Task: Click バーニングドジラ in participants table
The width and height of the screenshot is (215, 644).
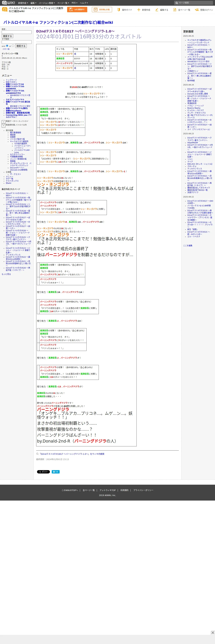Action: click(64, 64)
